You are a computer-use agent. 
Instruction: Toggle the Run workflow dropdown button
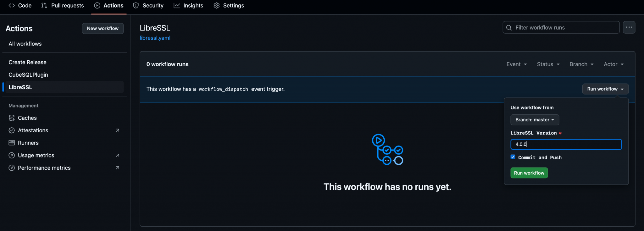point(605,89)
